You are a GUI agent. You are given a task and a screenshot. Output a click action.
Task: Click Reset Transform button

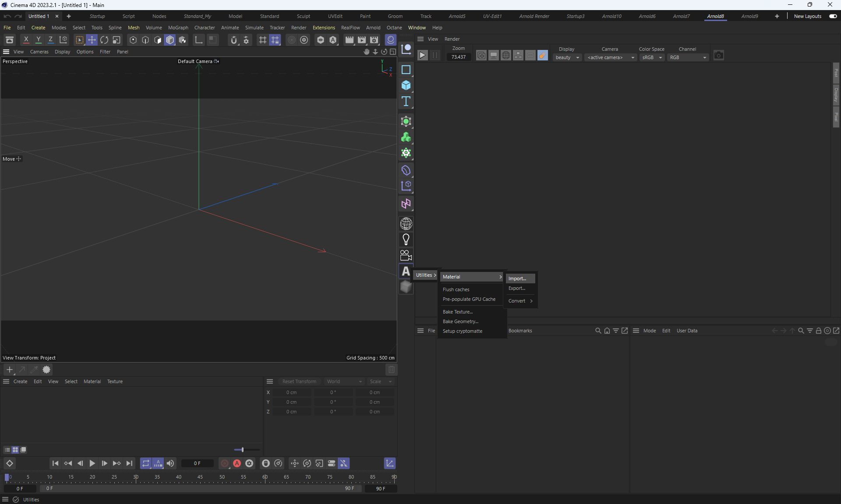299,381
